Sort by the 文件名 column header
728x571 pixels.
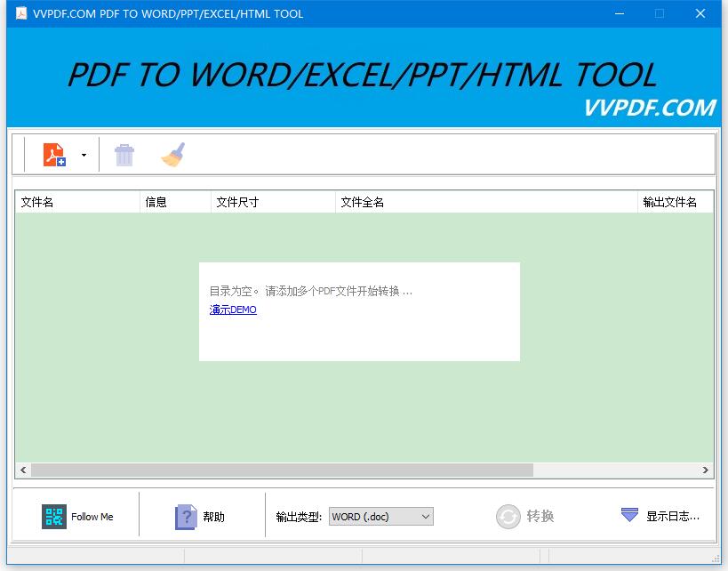pos(77,202)
